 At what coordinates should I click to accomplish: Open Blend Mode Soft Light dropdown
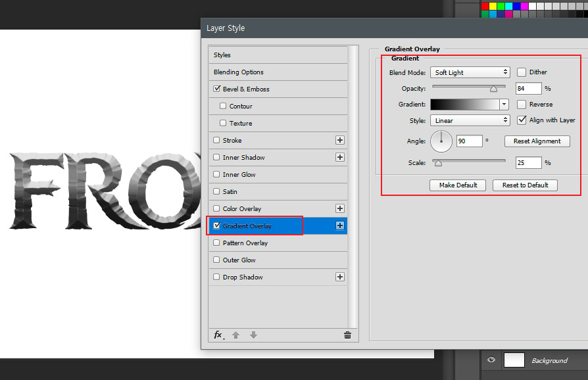click(470, 72)
